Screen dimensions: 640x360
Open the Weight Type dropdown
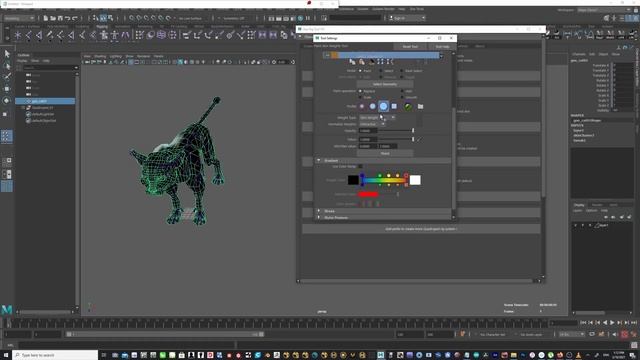377,118
